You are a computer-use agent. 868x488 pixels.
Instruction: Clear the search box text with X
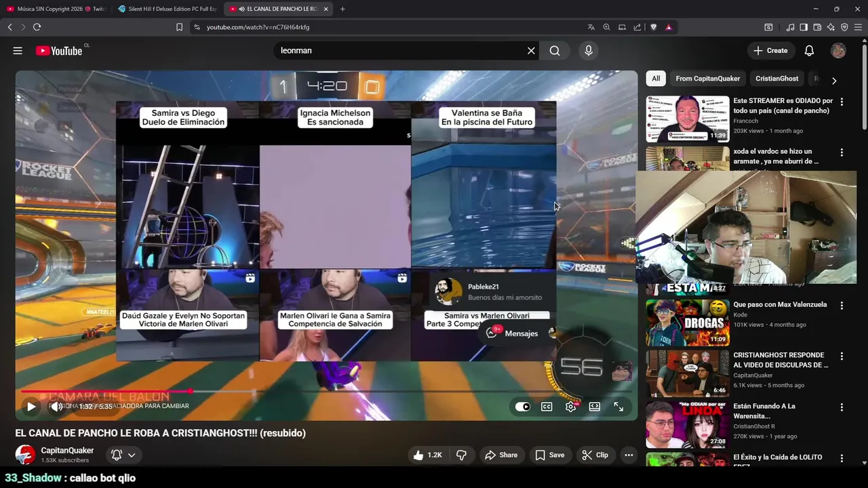(x=531, y=51)
